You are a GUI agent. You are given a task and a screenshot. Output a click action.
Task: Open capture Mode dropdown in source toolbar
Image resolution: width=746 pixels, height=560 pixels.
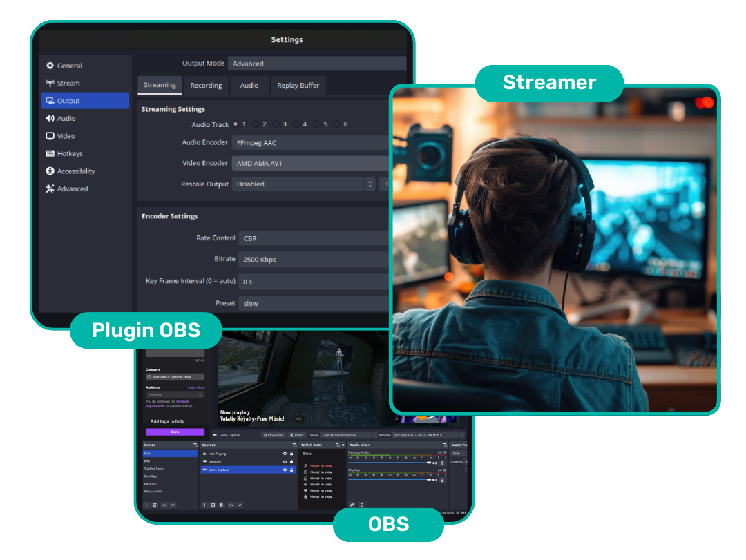tap(349, 435)
